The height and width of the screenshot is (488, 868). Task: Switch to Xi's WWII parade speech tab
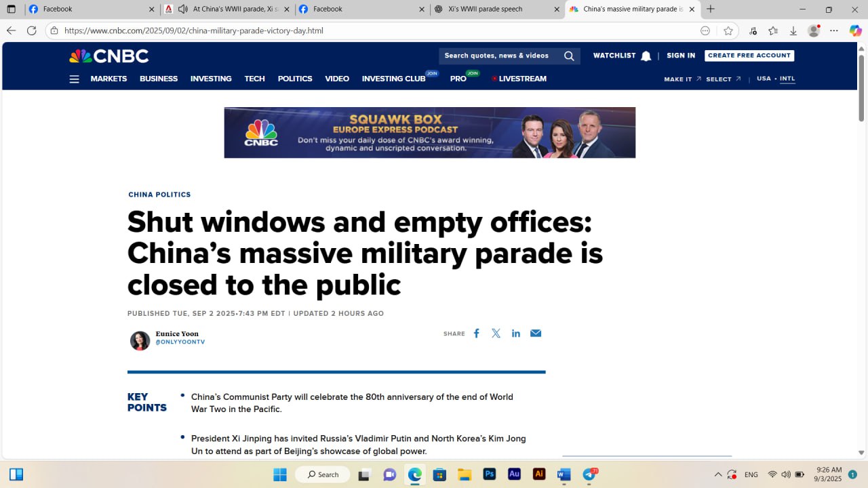tap(496, 9)
